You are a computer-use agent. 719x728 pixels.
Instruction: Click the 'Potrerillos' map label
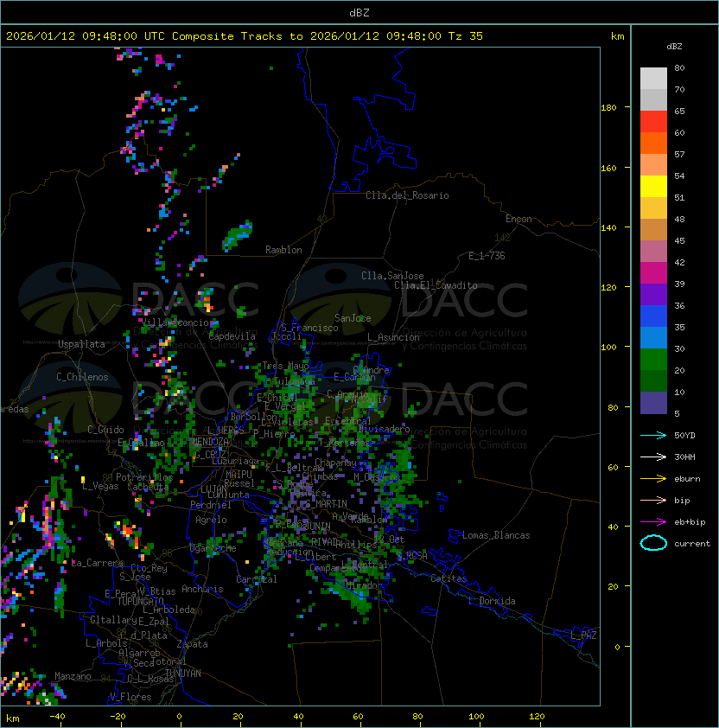click(144, 477)
